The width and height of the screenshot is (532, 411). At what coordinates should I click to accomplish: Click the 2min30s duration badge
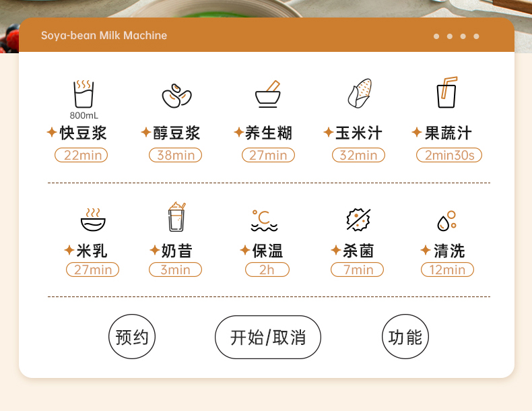[449, 155]
